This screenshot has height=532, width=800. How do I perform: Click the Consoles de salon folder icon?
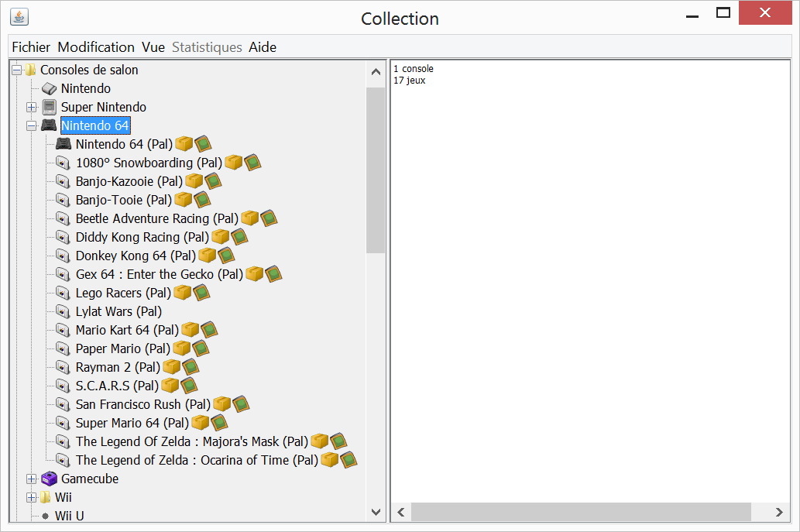[31, 70]
